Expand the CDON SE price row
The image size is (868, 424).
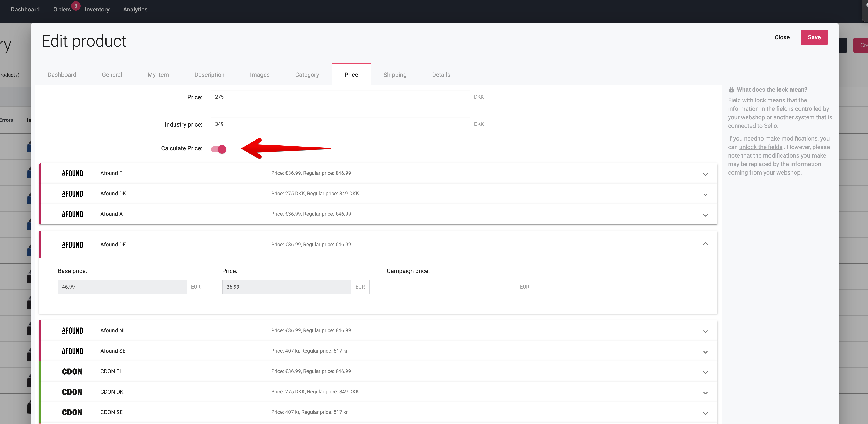tap(705, 413)
